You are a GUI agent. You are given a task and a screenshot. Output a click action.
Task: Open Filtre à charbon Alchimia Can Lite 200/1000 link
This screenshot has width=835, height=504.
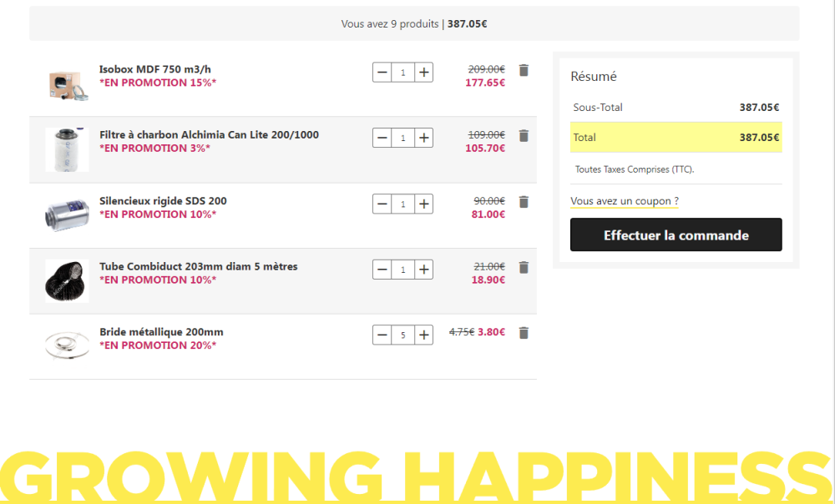pyautogui.click(x=210, y=134)
